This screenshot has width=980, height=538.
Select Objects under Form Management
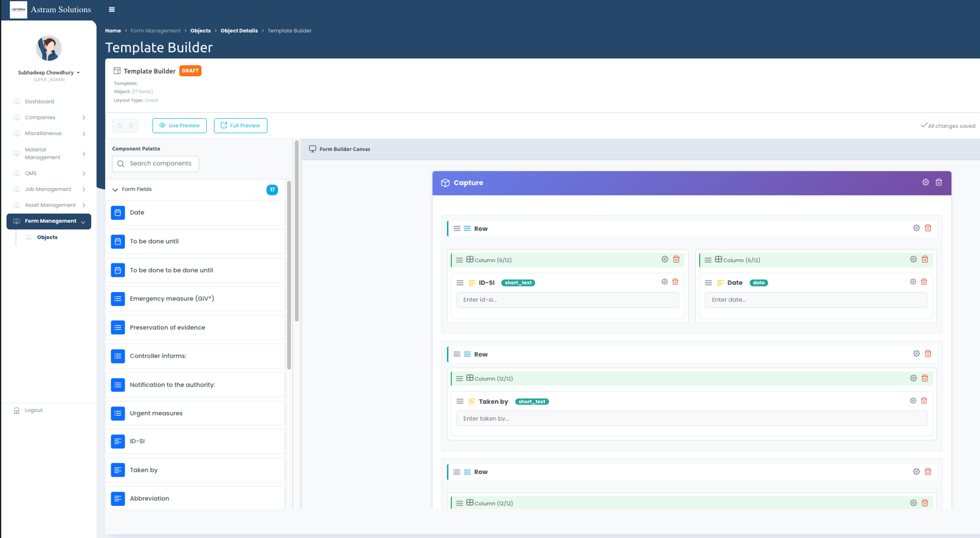tap(47, 237)
